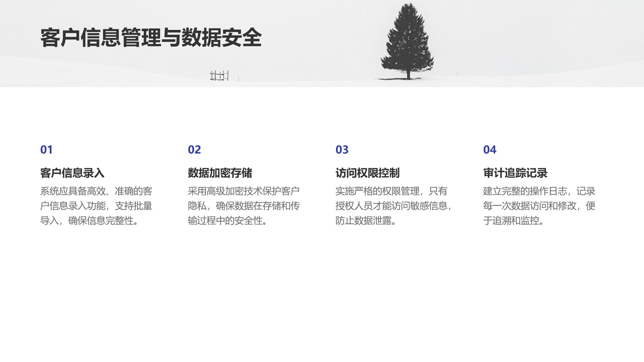Click the pine tree image in header

(407, 42)
